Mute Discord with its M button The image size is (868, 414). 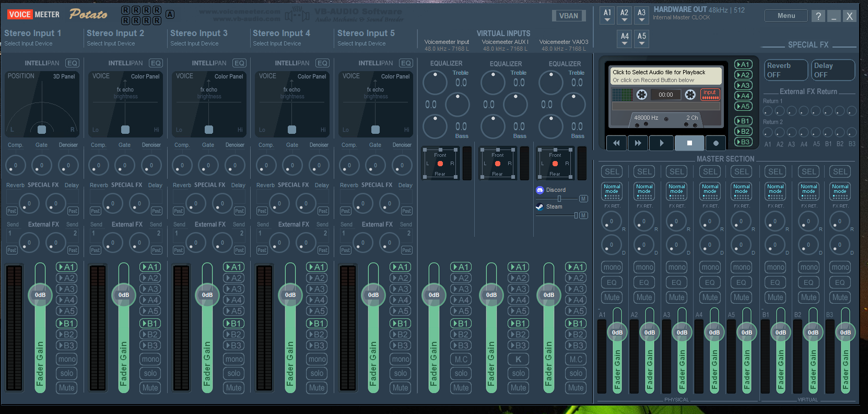[x=583, y=199]
